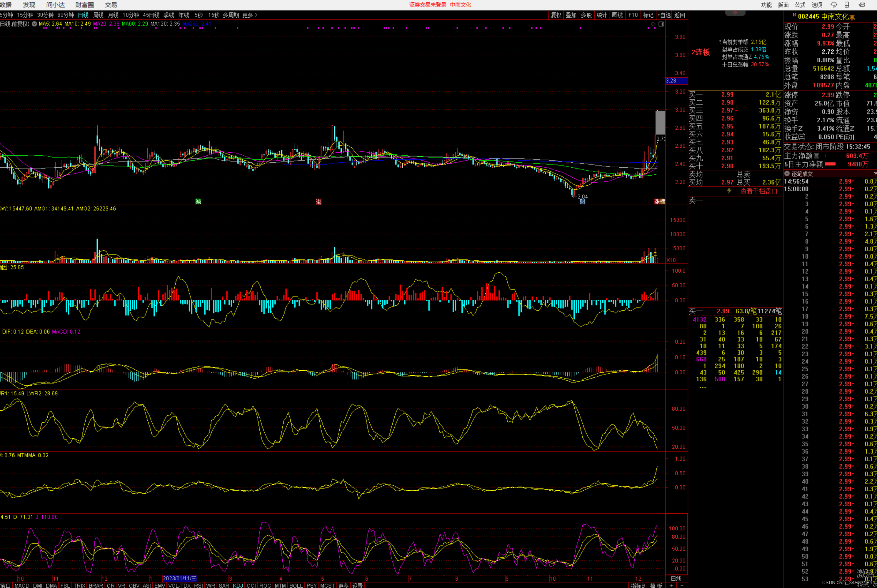877x588 pixels.
Task: Click the 张榜 marker icon on the chart
Action: 660,202
